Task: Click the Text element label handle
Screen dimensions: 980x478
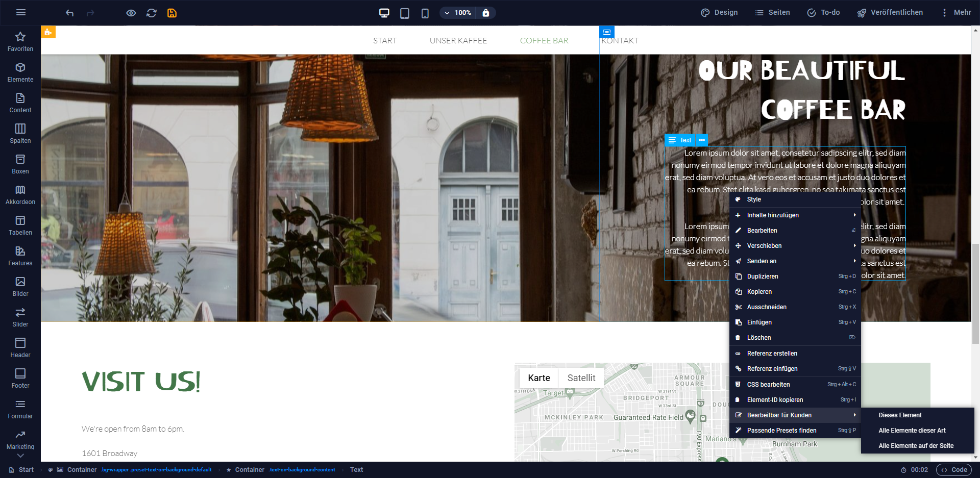Action: click(680, 140)
